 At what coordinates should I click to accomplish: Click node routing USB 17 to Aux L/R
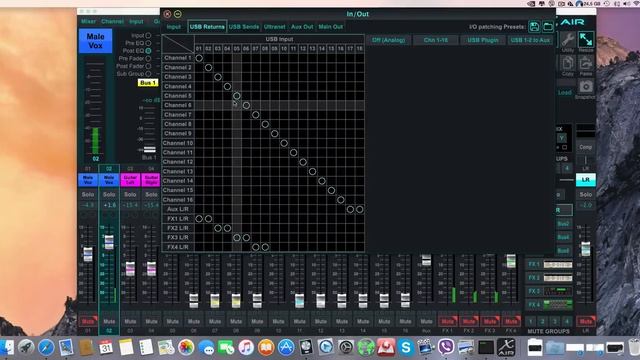pyautogui.click(x=350, y=209)
